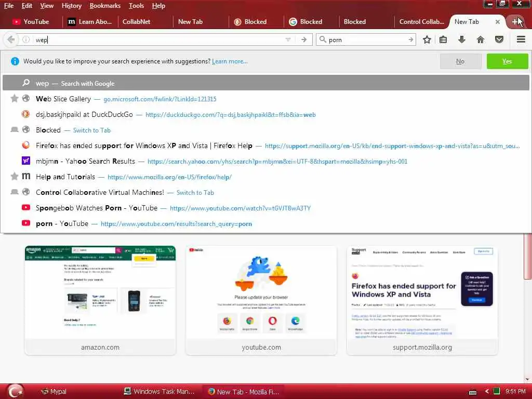Click the back arrow navigation button
The image size is (532, 399).
pos(11,39)
